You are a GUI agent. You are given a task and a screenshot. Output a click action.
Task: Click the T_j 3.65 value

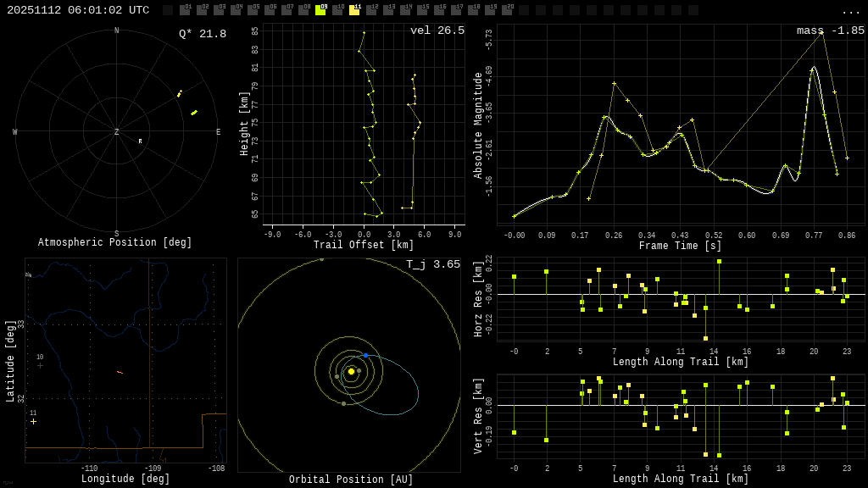[x=432, y=264]
